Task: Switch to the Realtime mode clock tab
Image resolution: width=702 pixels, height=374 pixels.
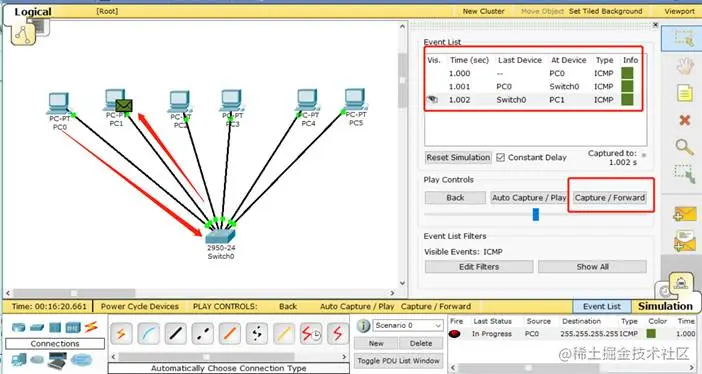Action: [664, 291]
